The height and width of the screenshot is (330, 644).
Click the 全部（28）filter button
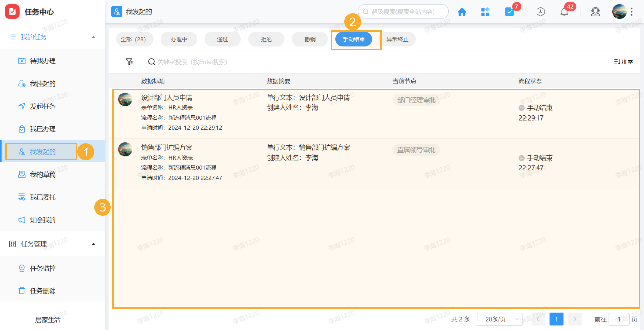tap(134, 39)
